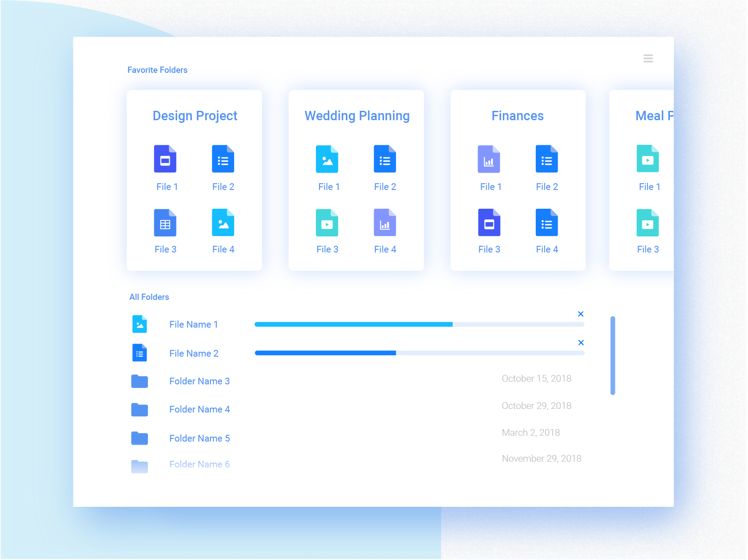The width and height of the screenshot is (748, 560).
Task: Click File 2 label in Design Project
Action: [223, 187]
